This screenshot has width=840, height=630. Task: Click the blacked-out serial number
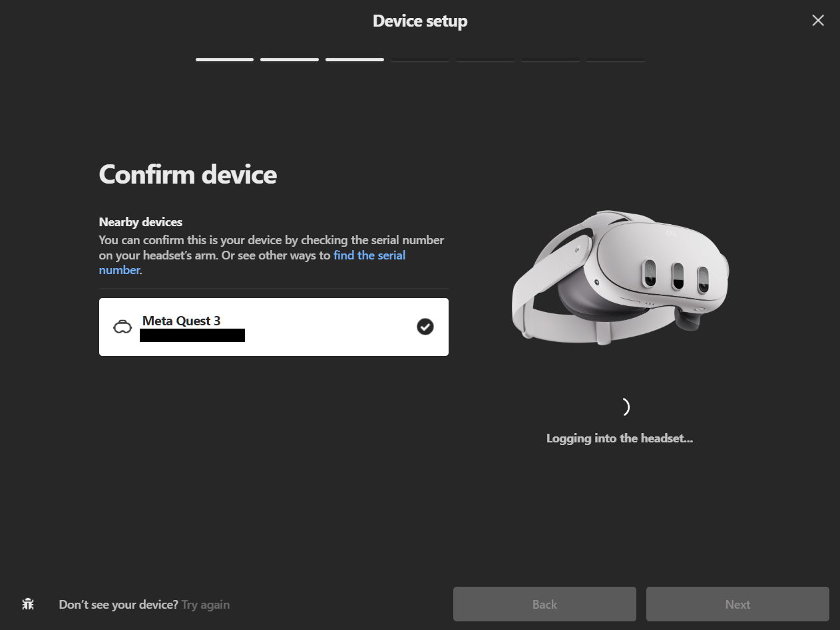coord(192,335)
